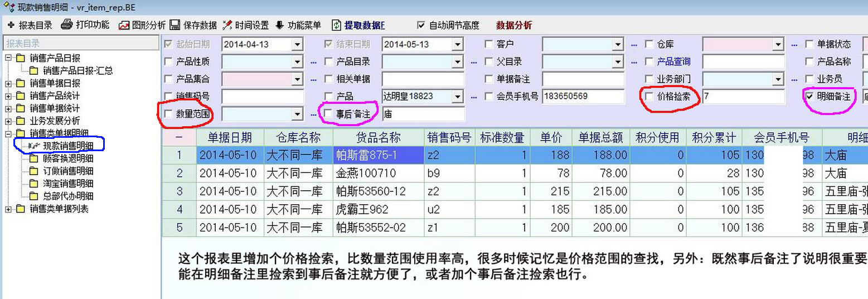The width and height of the screenshot is (868, 299).
Task: Click the 提取数据 refresh icon
Action: pos(336,25)
